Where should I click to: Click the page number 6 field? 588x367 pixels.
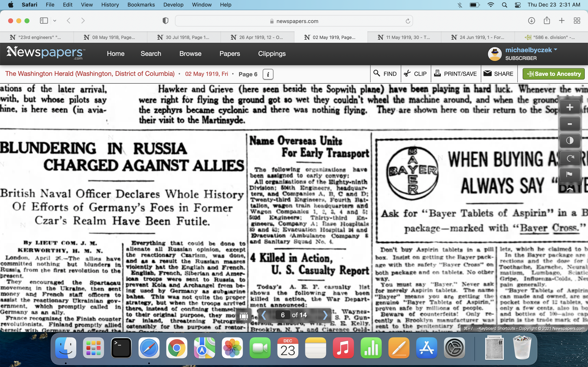[x=283, y=315]
